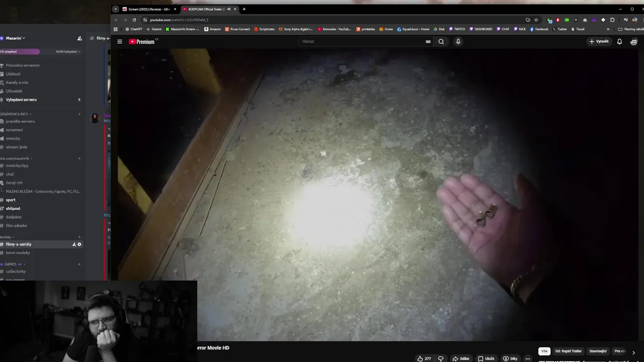This screenshot has height=362, width=644.
Task: Collapse the kick.com/mazarin1k category
Action: [17, 158]
